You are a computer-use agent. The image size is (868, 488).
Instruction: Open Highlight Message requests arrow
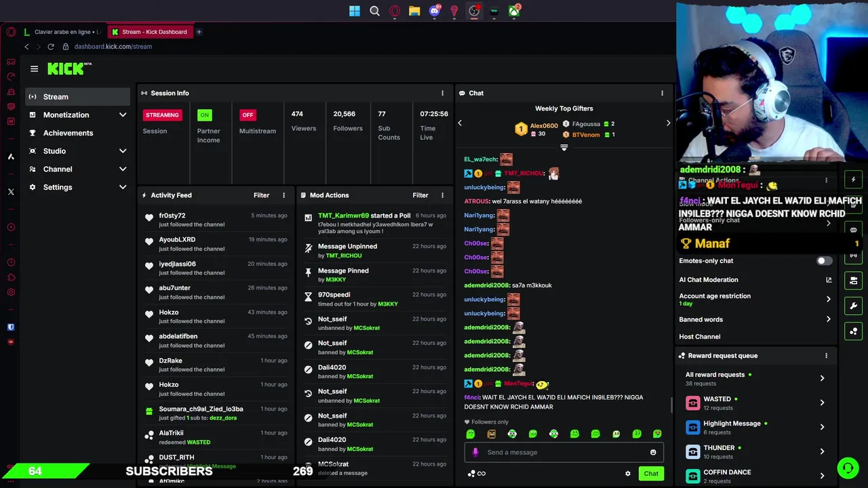pyautogui.click(x=822, y=427)
